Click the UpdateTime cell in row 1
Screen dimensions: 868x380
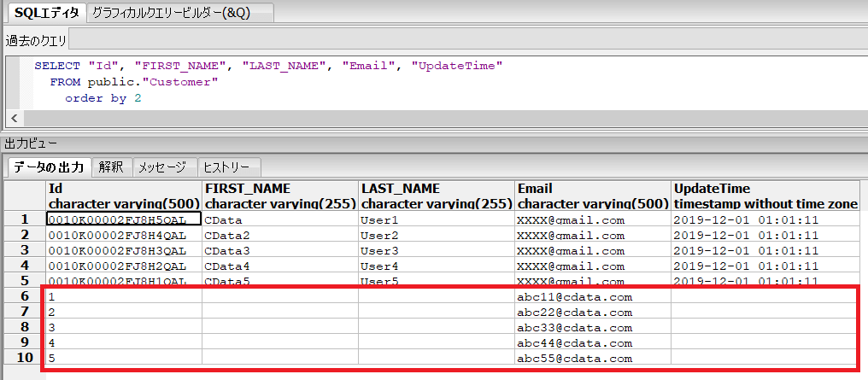point(766,219)
